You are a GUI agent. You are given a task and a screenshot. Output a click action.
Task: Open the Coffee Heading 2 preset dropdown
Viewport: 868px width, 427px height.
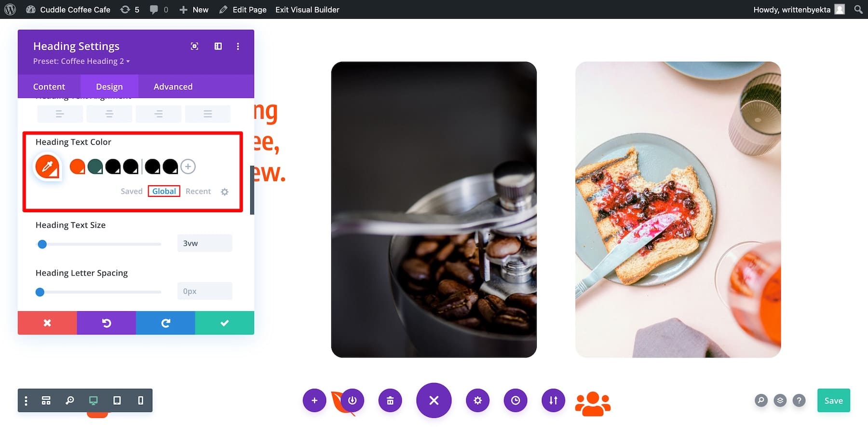81,61
